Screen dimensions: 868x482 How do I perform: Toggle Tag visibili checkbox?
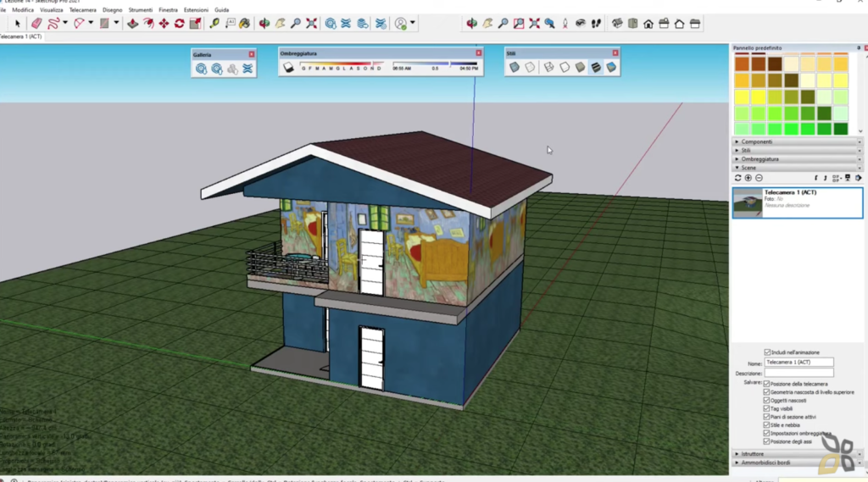pyautogui.click(x=766, y=408)
